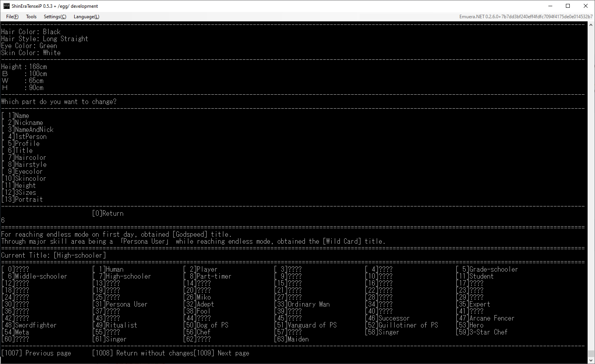This screenshot has height=364, width=595.
Task: Click the scrollbar up arrow
Action: 591,25
